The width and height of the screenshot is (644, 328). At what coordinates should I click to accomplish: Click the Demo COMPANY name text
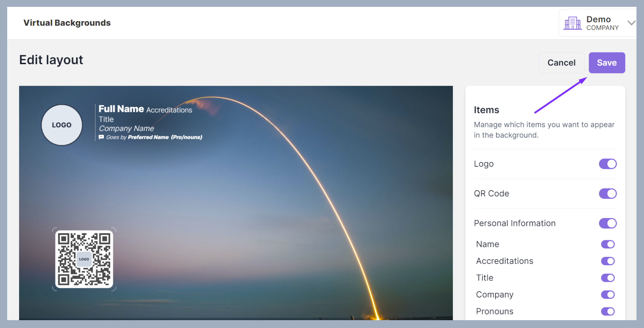coord(603,23)
